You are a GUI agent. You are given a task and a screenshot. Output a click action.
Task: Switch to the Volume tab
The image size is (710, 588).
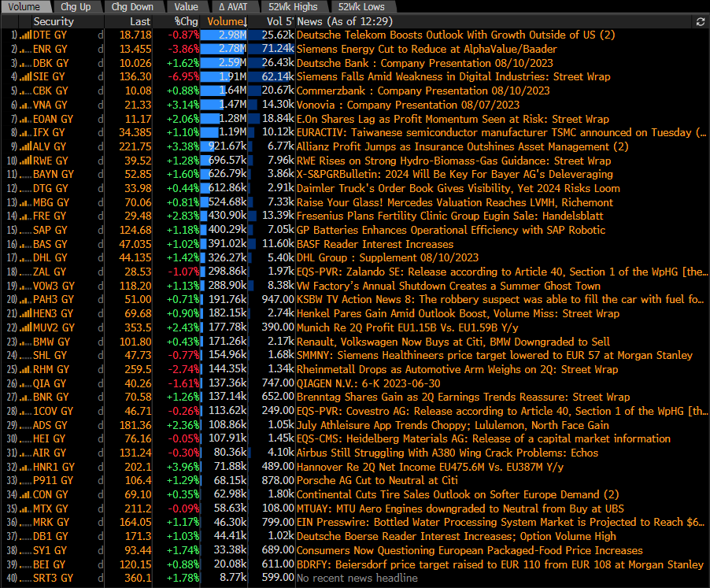click(x=24, y=7)
